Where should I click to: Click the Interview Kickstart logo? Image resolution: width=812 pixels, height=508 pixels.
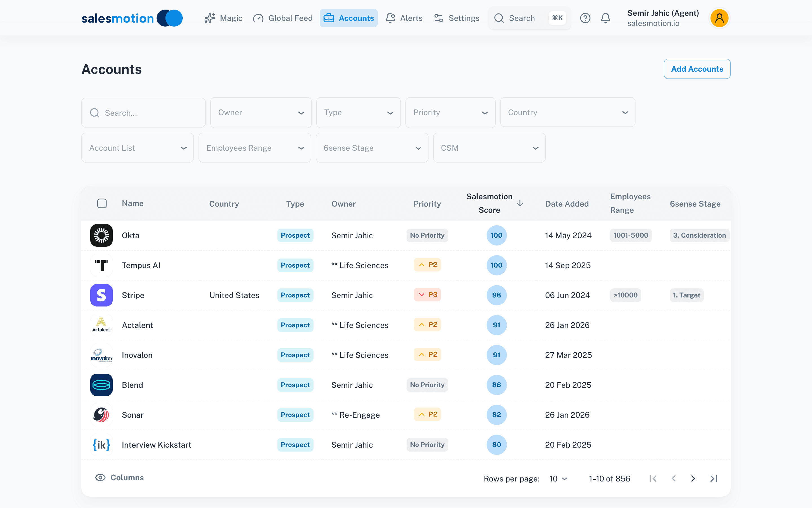point(101,444)
